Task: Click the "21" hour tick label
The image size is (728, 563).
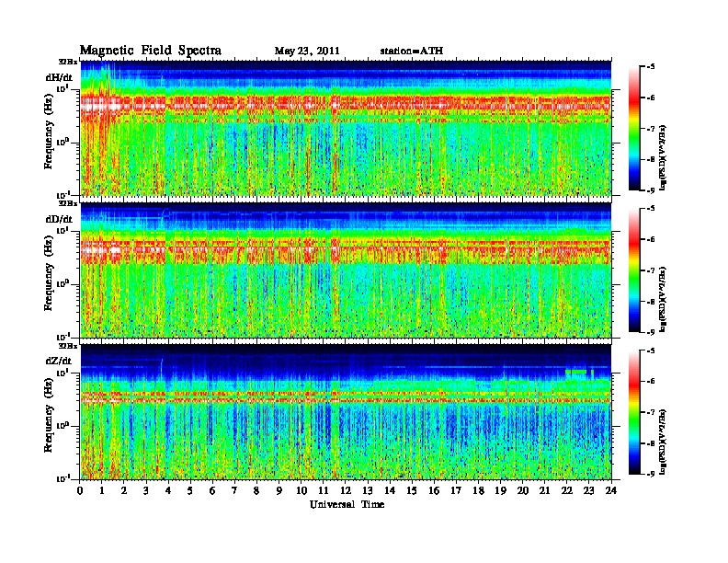Action: (544, 491)
